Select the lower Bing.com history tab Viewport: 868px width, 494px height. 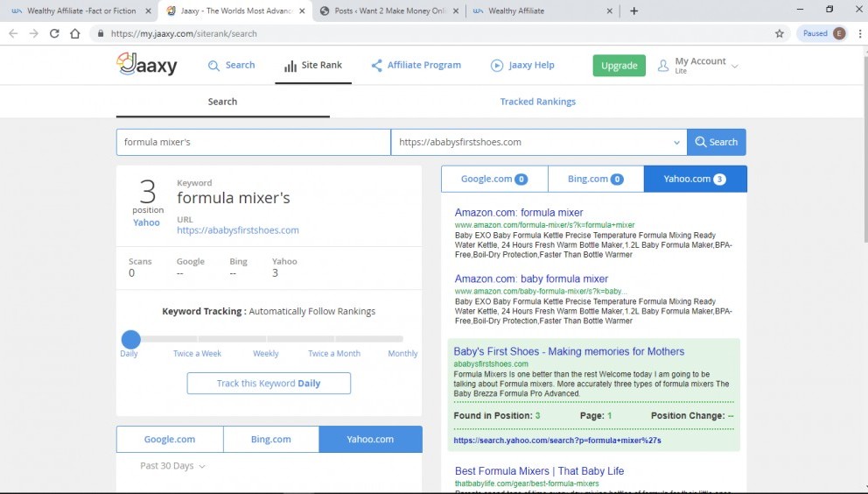pos(270,439)
